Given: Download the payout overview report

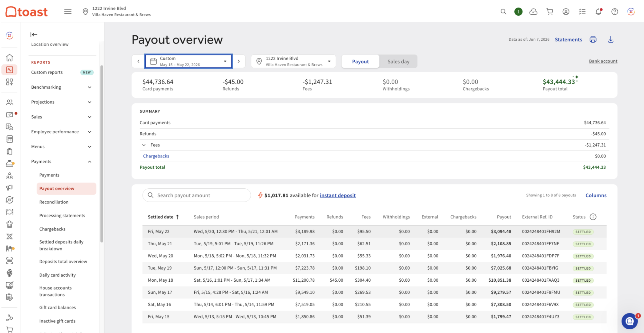Looking at the screenshot, I should pyautogui.click(x=610, y=39).
